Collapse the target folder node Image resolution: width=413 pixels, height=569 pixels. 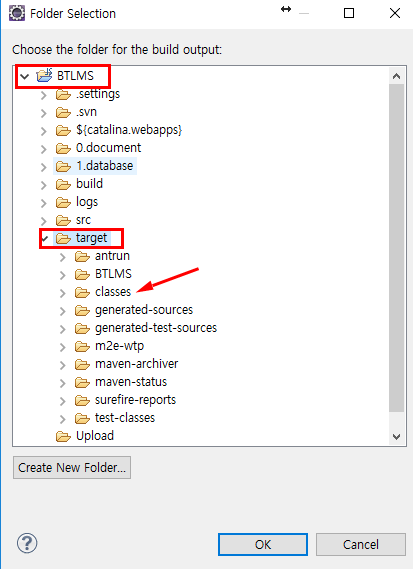45,239
